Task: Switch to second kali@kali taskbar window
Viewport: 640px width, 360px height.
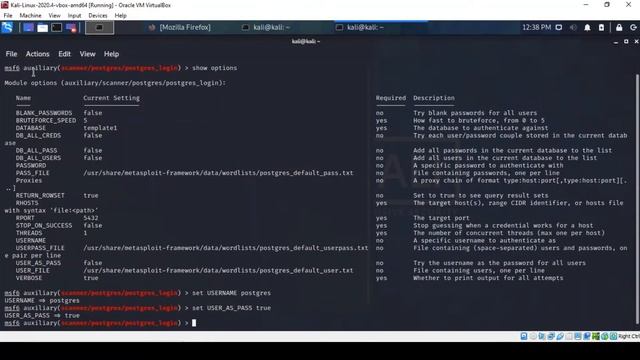Action: coord(360,27)
